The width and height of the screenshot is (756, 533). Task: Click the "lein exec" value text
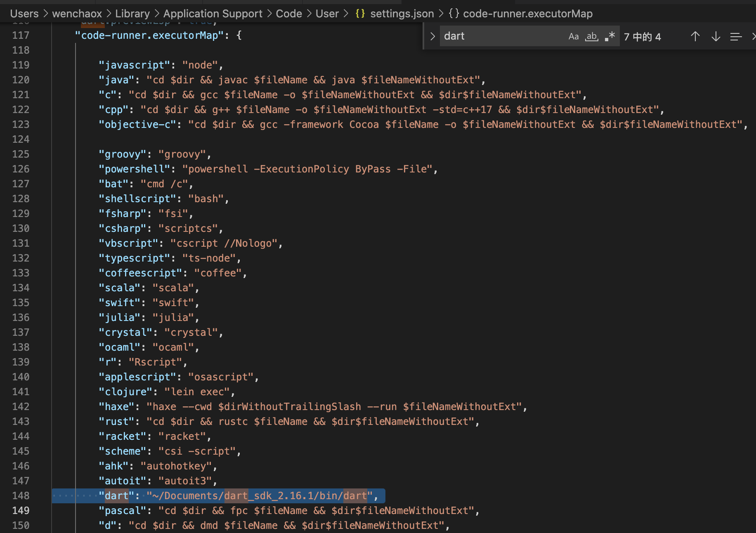pyautogui.click(x=197, y=392)
